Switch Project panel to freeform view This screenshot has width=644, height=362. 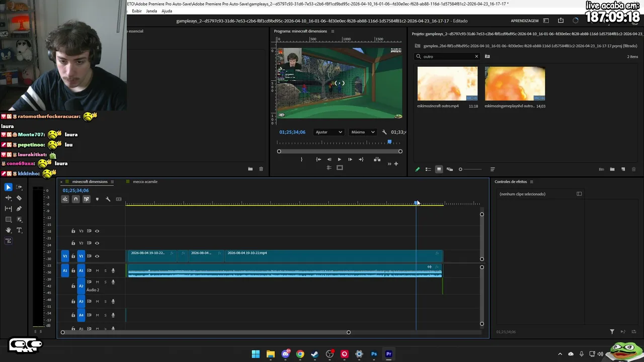pos(450,169)
